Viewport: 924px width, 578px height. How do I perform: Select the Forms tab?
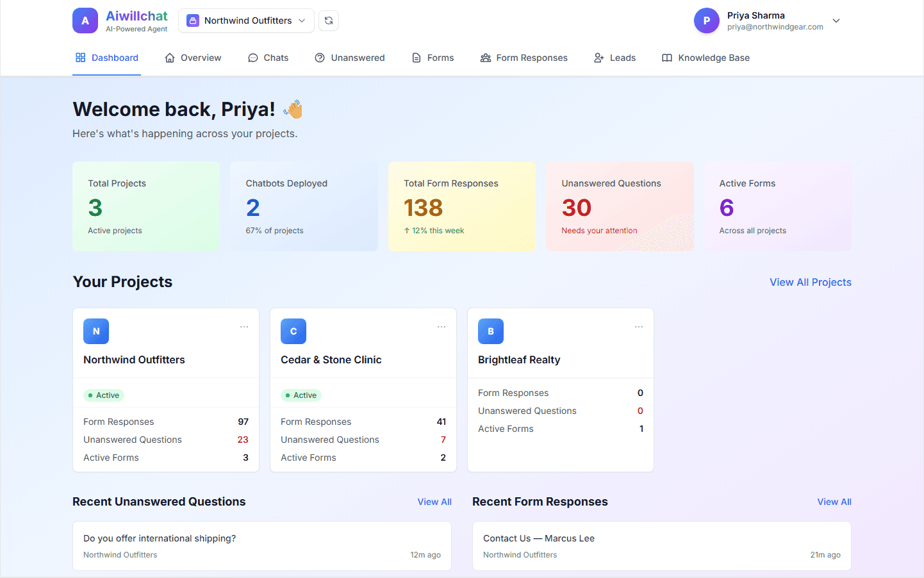(433, 58)
